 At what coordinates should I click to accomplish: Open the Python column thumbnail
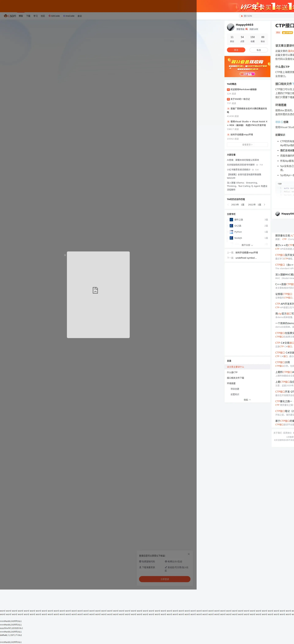[x=231, y=232]
